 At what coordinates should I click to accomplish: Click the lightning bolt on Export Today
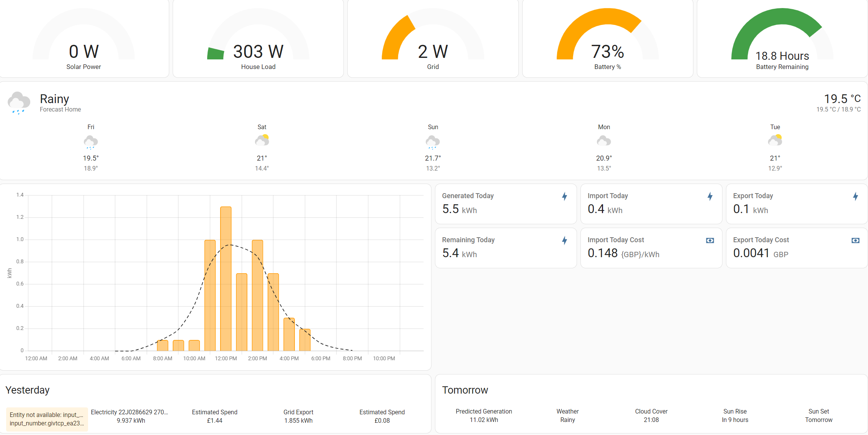pos(855,197)
